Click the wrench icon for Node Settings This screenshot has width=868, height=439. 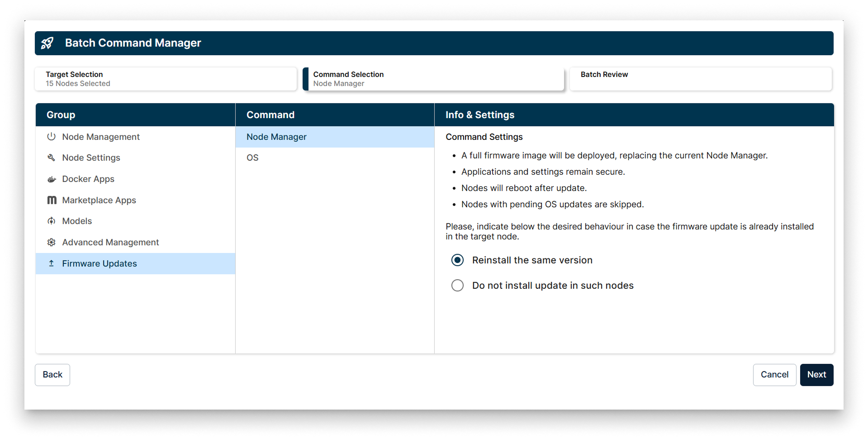(51, 157)
